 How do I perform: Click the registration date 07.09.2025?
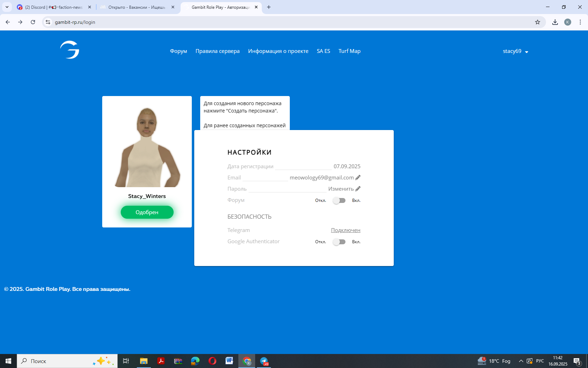tap(347, 166)
